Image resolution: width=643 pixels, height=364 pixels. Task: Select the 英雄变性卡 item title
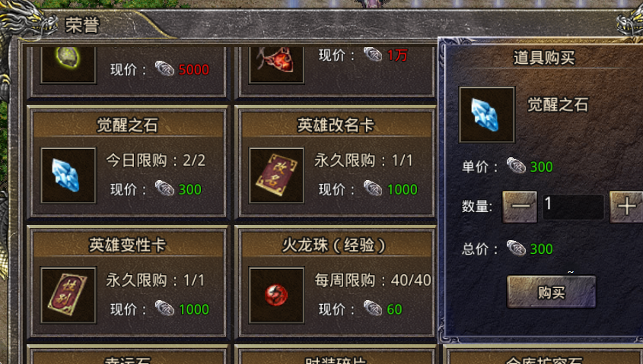coord(128,245)
